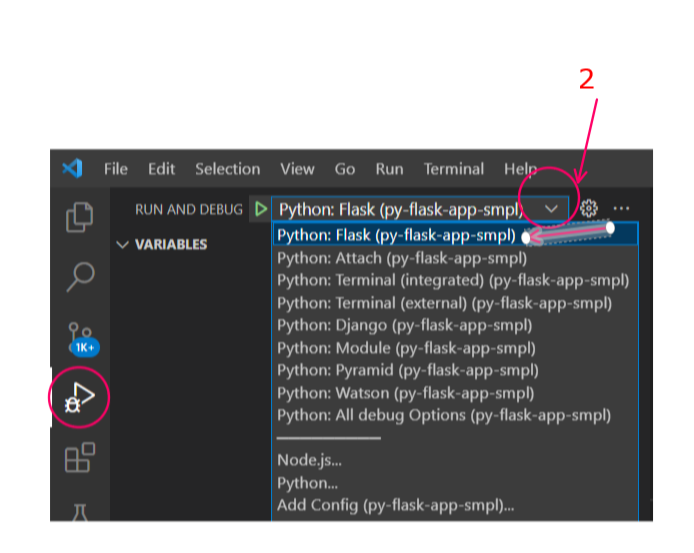694x553 pixels.
Task: Select Python: Django configuration
Action: click(x=404, y=325)
